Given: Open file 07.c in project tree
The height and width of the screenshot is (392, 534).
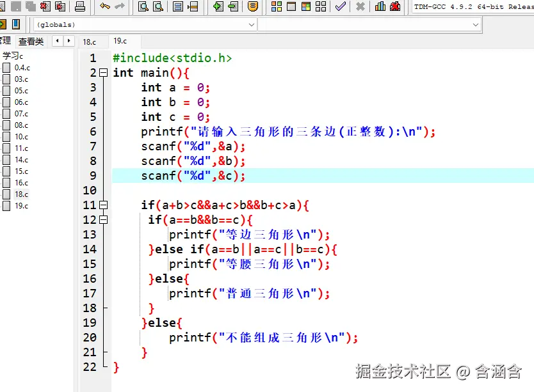Looking at the screenshot, I should tap(21, 114).
